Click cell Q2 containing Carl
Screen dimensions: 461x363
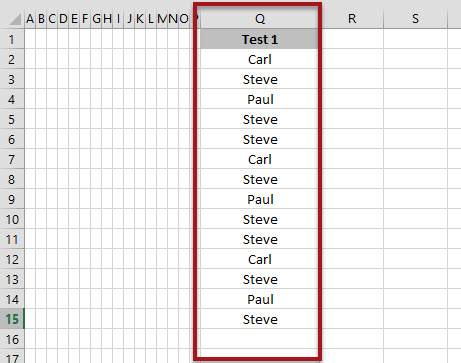[260, 59]
